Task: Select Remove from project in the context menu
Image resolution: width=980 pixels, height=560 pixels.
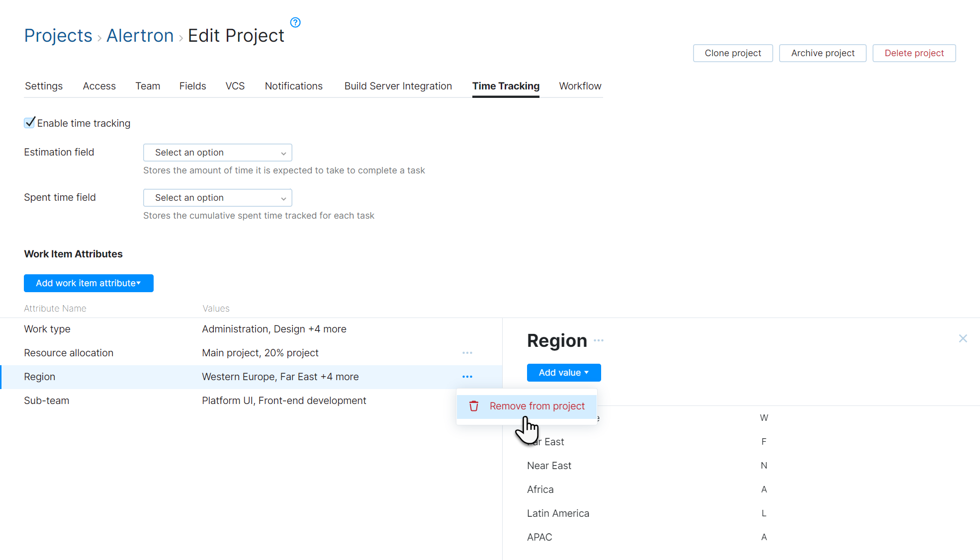Action: tap(537, 406)
